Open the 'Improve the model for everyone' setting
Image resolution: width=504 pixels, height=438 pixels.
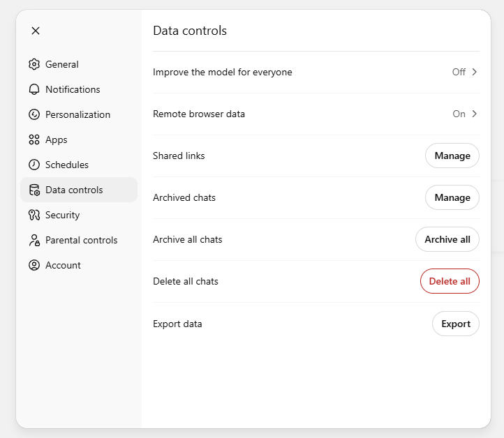pos(223,72)
